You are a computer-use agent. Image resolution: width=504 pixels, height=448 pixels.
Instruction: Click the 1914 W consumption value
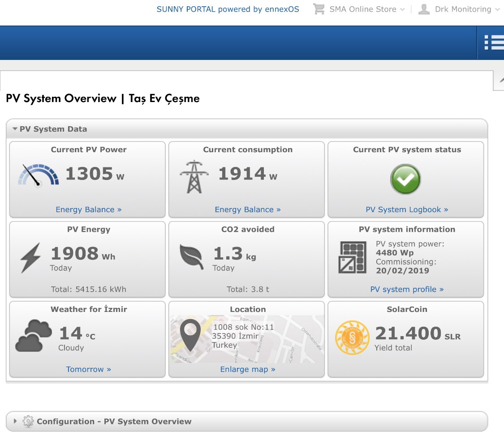[x=248, y=174]
